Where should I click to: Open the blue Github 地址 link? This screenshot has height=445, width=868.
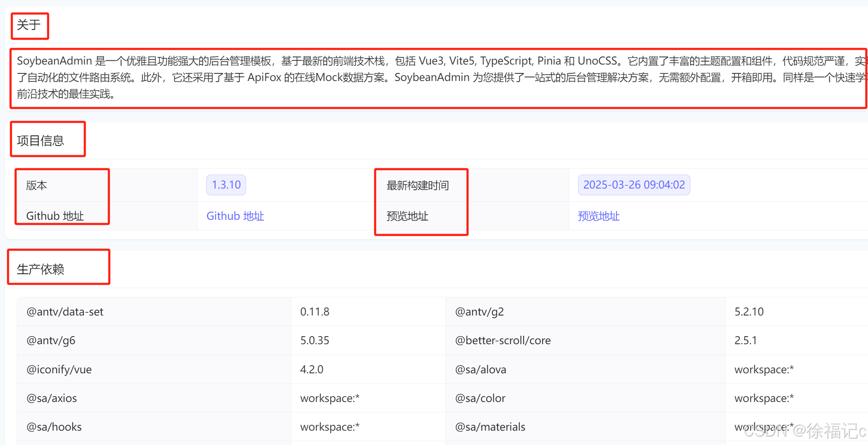pos(235,216)
